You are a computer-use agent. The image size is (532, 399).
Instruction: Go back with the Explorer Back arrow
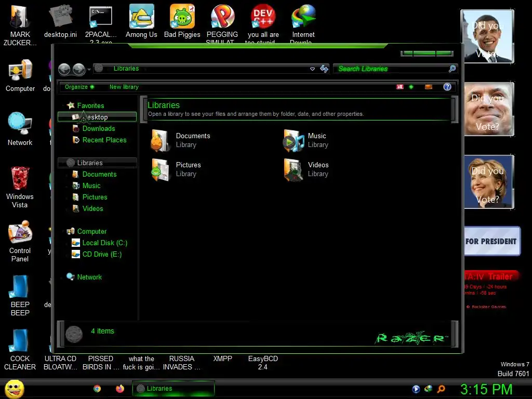64,69
